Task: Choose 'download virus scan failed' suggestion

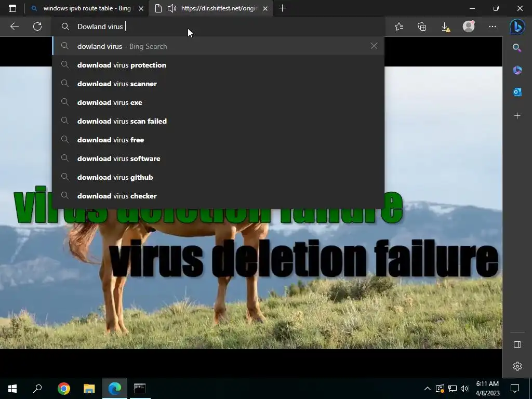Action: (218, 121)
